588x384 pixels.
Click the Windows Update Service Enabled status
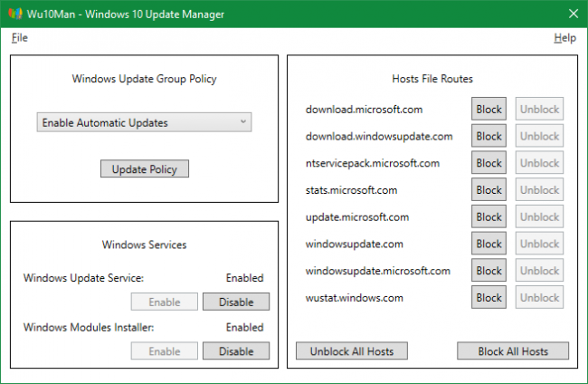click(x=244, y=278)
